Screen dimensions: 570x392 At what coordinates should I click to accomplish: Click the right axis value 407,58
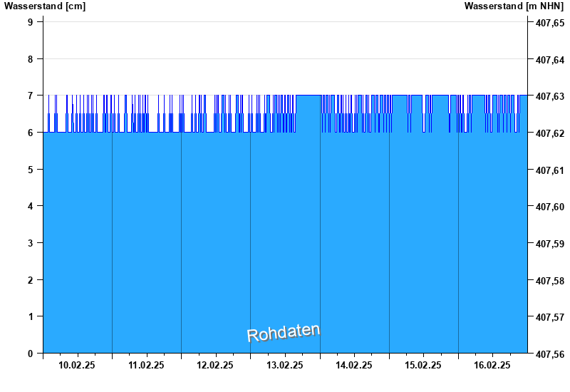click(x=549, y=280)
